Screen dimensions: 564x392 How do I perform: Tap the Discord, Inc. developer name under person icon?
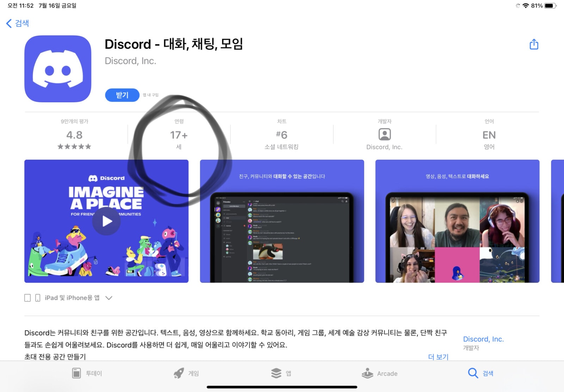click(384, 147)
